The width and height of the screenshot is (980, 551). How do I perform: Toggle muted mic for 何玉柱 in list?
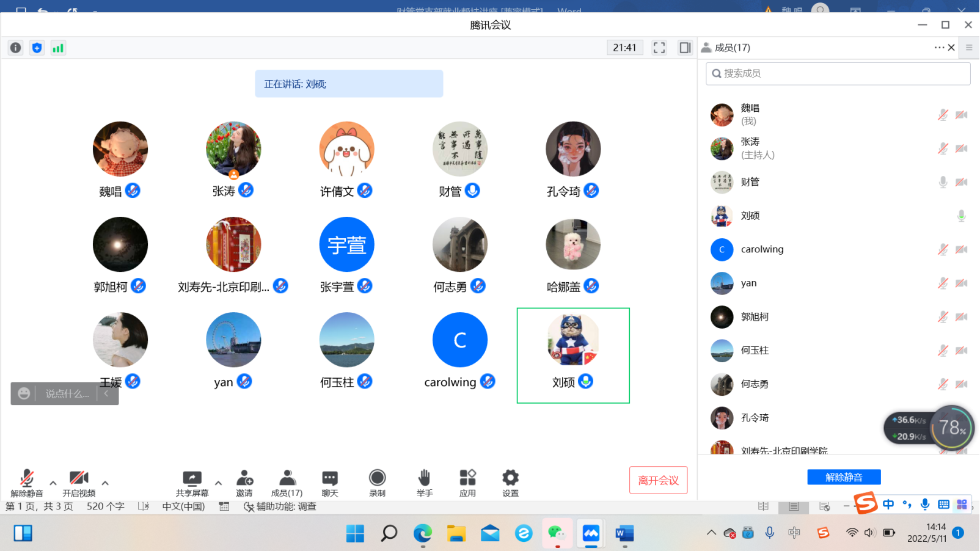pyautogui.click(x=943, y=350)
